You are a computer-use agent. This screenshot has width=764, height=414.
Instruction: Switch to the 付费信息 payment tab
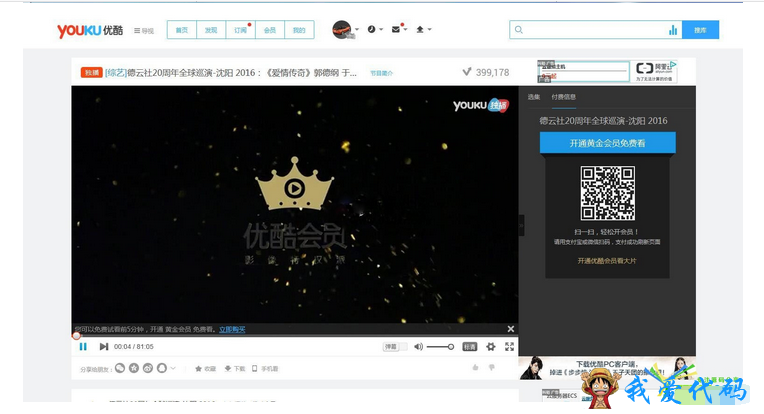[x=563, y=97]
